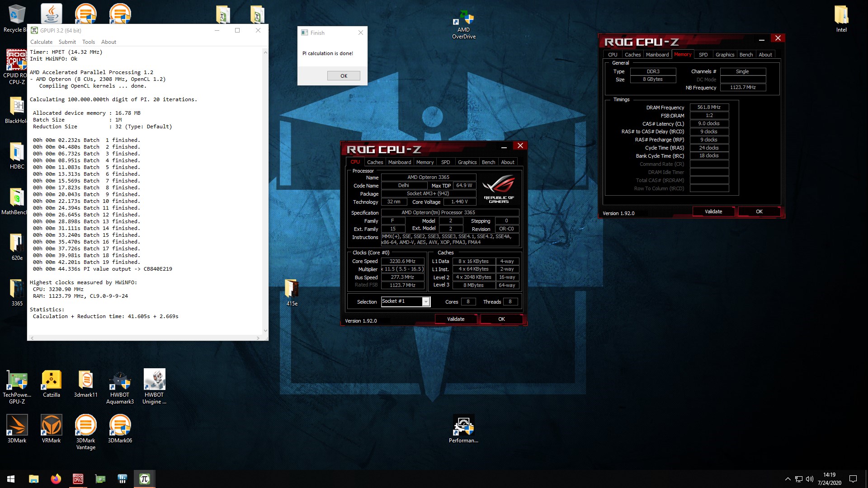Click Validate in center CPU-Z window
This screenshot has height=488, width=868.
(456, 319)
